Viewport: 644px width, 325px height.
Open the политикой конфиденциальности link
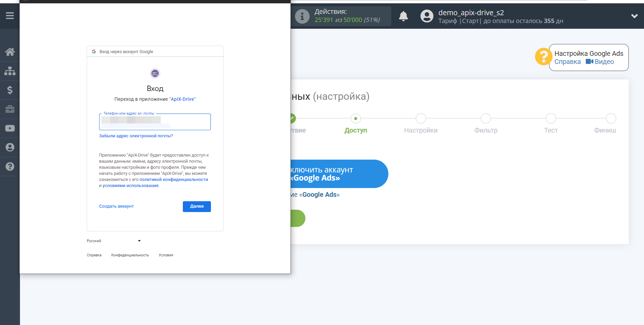(x=174, y=180)
